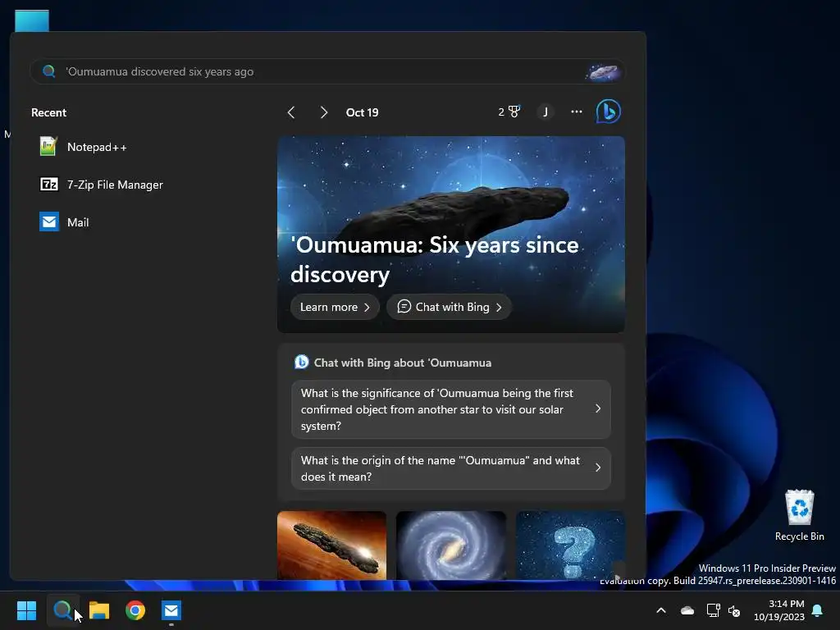Launch Google Chrome from taskbar
The image size is (840, 630).
click(135, 610)
